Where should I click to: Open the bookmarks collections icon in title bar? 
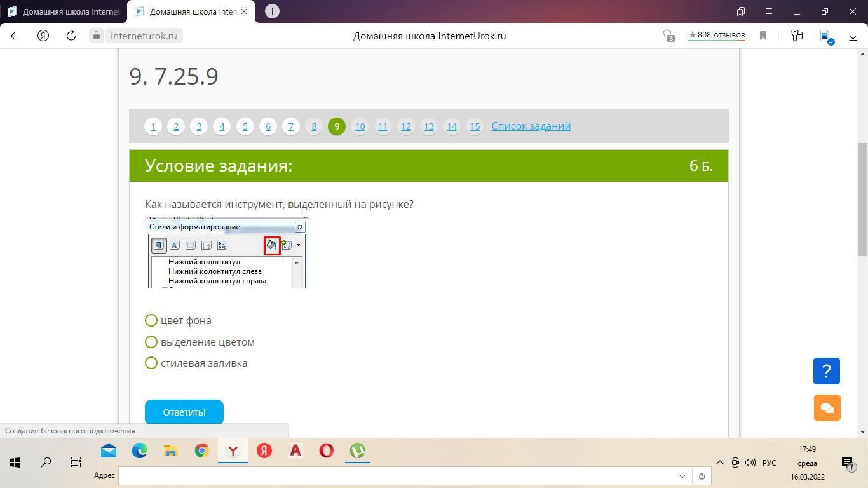tap(741, 11)
